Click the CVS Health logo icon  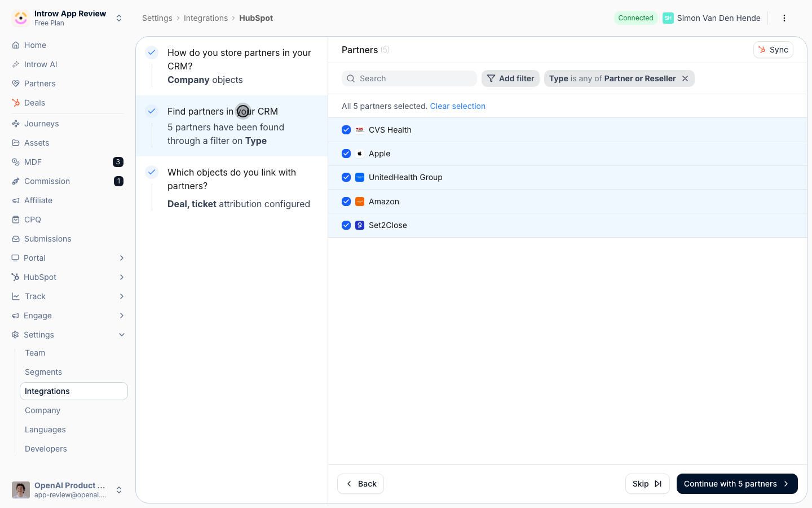tap(360, 130)
